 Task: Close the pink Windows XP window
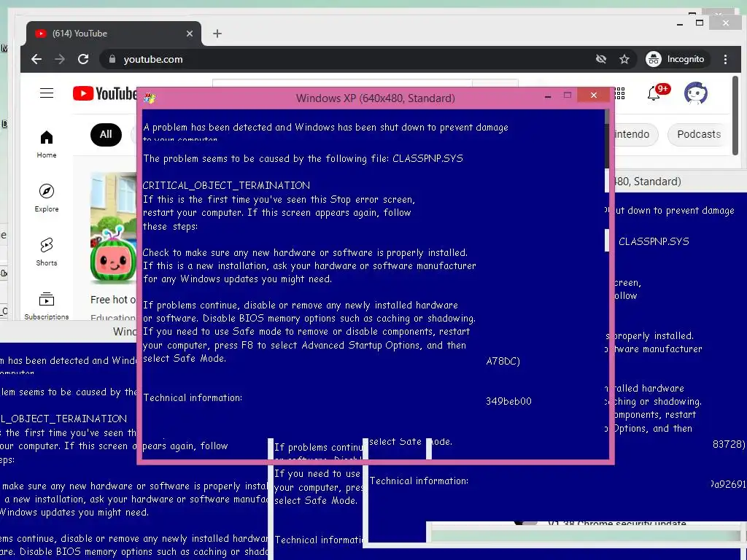coord(594,95)
